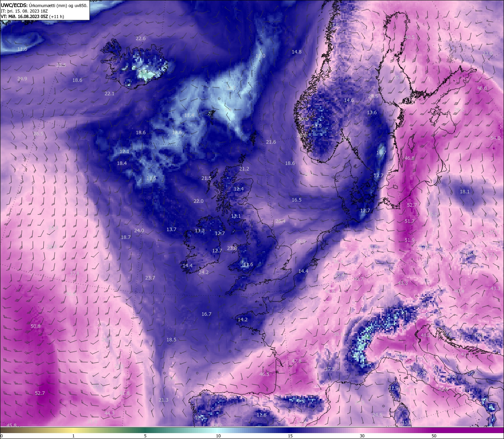Click the 21.5 value west of Scotland
Viewport: 504px width, 439px height.
(x=206, y=178)
